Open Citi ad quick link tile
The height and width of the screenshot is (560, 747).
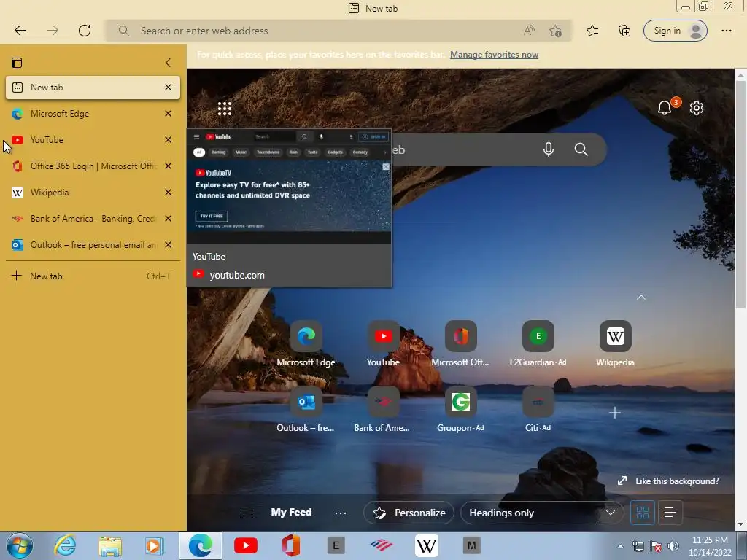click(x=538, y=410)
